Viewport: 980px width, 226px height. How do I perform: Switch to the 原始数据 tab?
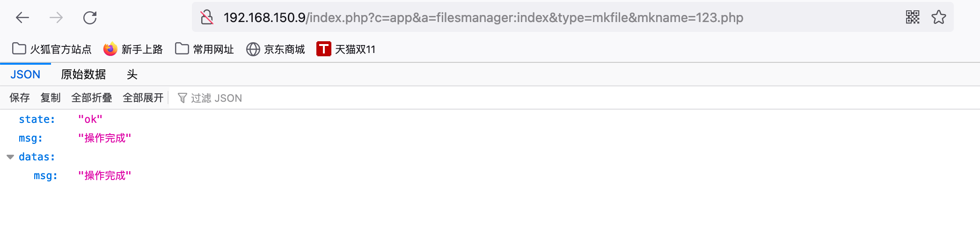[x=83, y=75]
